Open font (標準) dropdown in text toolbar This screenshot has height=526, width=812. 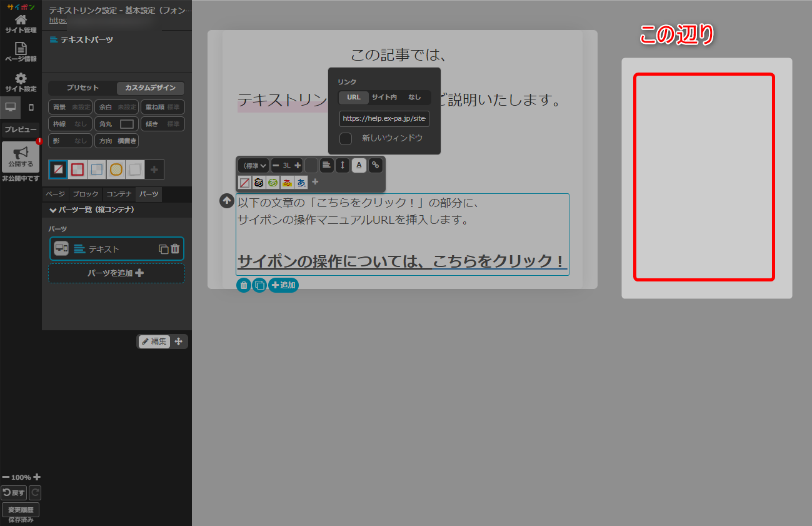pyautogui.click(x=253, y=166)
